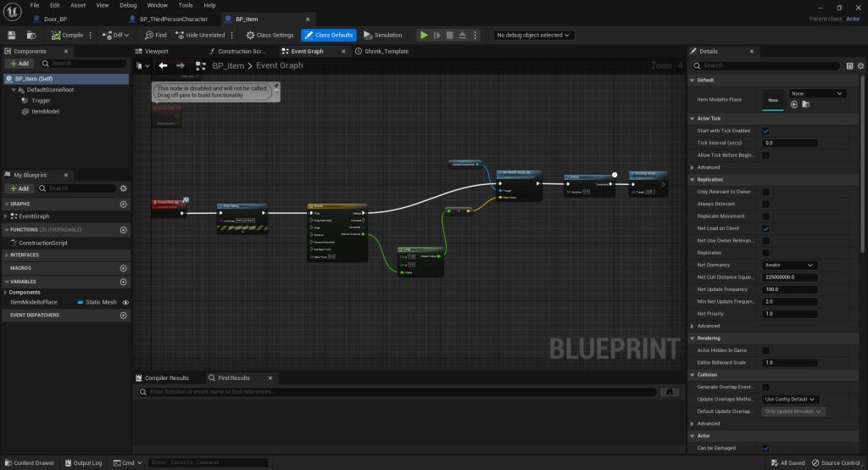
Task: Open the Asset menu
Action: tap(77, 5)
